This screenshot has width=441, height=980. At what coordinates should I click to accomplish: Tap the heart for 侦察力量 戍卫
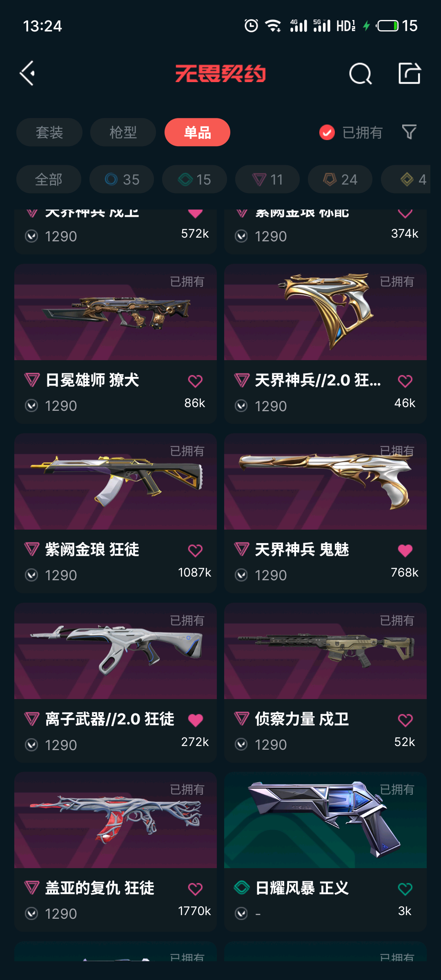coord(405,720)
